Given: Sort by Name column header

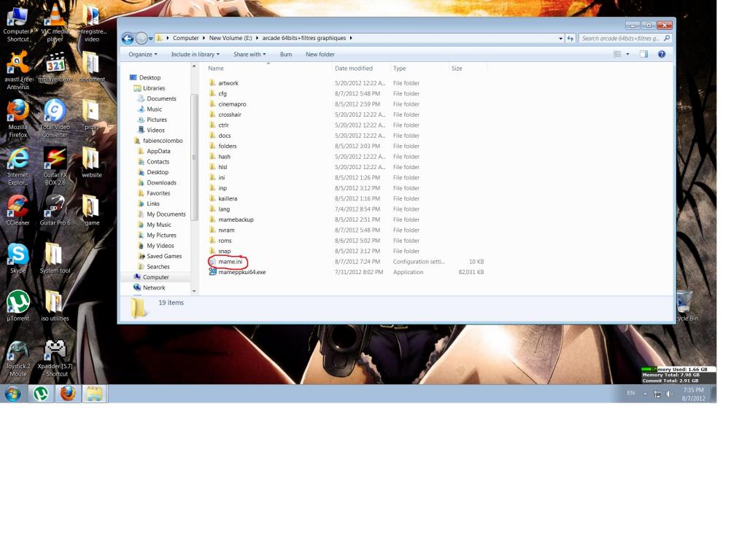Looking at the screenshot, I should (216, 68).
